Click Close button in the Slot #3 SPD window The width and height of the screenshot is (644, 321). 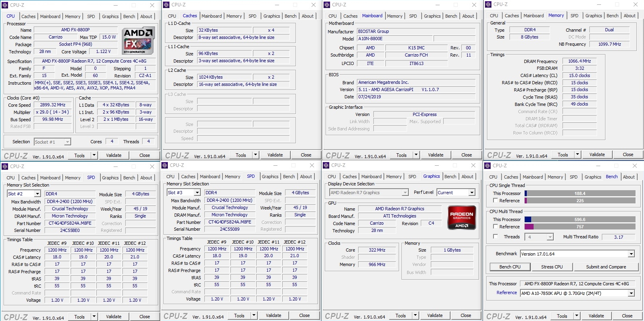[304, 315]
